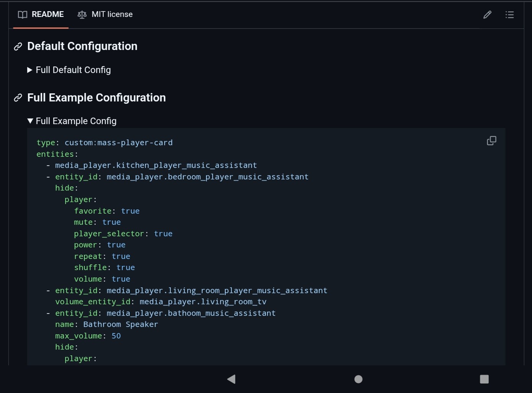532x393 pixels.
Task: Click anchor link icon beside Full Example Configuration
Action: tap(18, 98)
